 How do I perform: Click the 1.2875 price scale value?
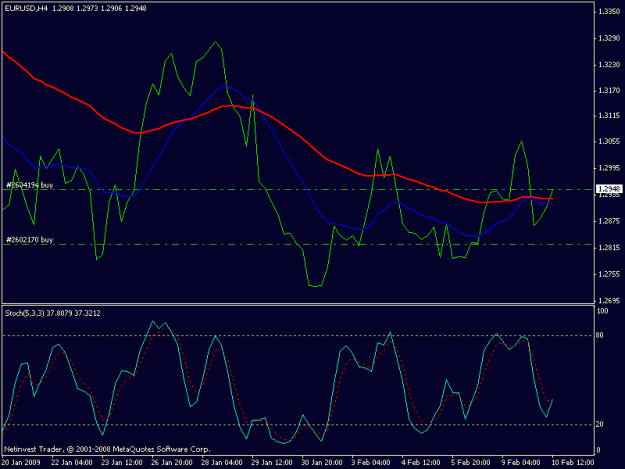pyautogui.click(x=609, y=221)
